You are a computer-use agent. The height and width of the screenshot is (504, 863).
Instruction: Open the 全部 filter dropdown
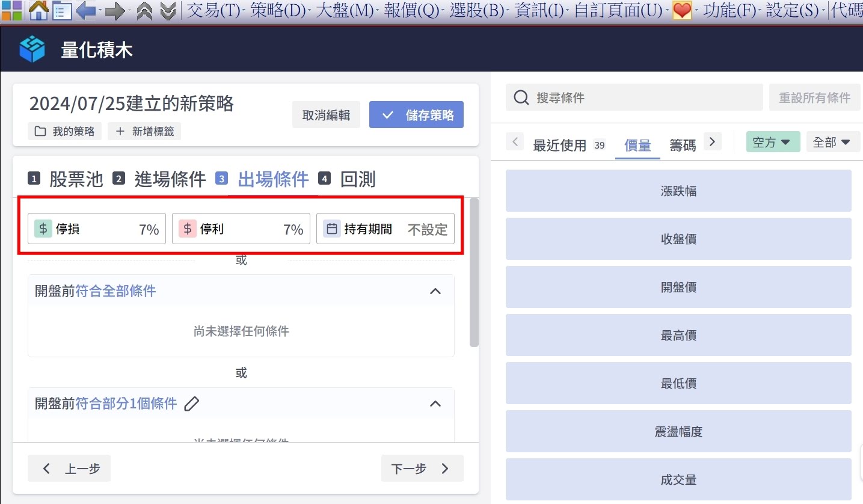(832, 143)
